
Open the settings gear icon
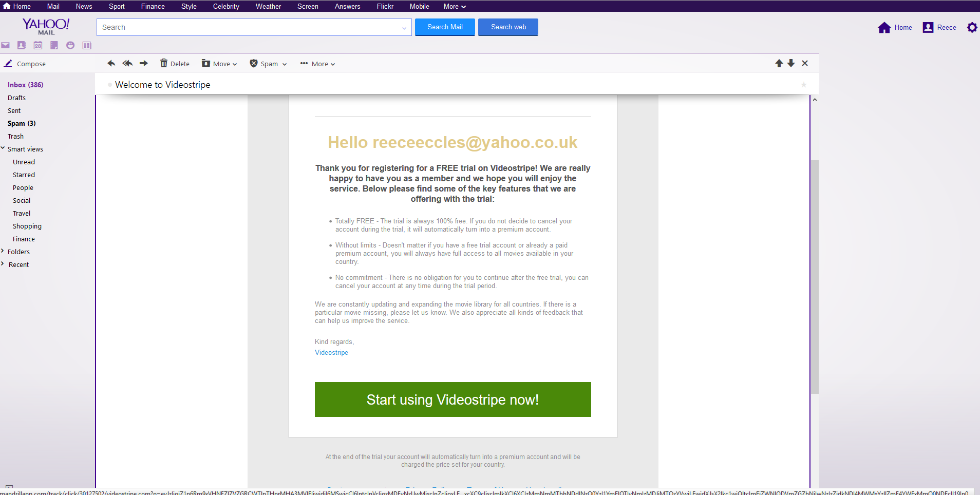point(972,27)
